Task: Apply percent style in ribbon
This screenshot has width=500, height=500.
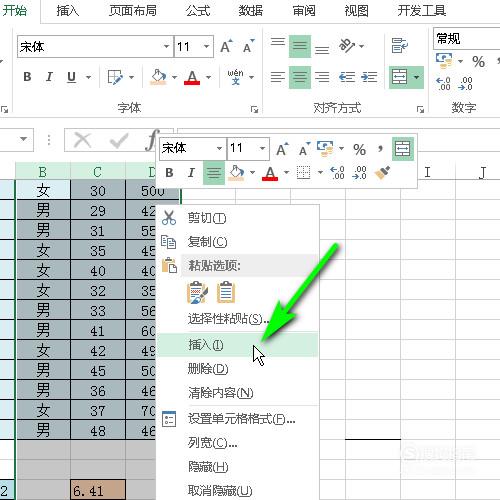Action: pos(478,61)
